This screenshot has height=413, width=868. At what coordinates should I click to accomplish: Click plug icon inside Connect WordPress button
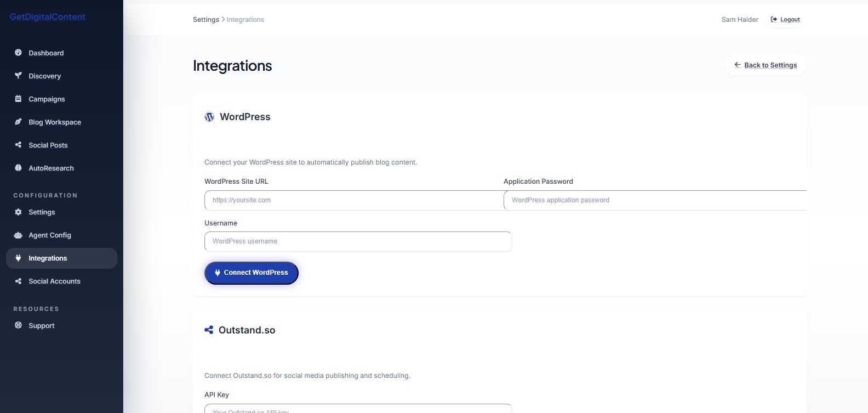tap(218, 273)
